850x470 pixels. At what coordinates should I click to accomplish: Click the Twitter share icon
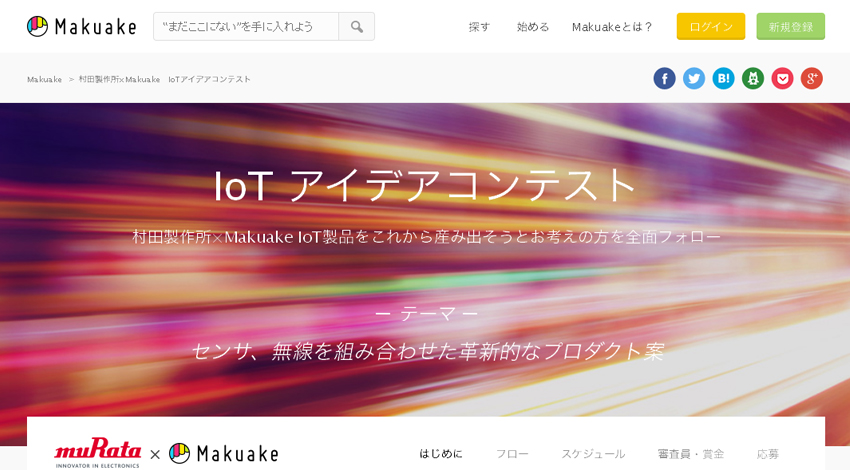694,78
